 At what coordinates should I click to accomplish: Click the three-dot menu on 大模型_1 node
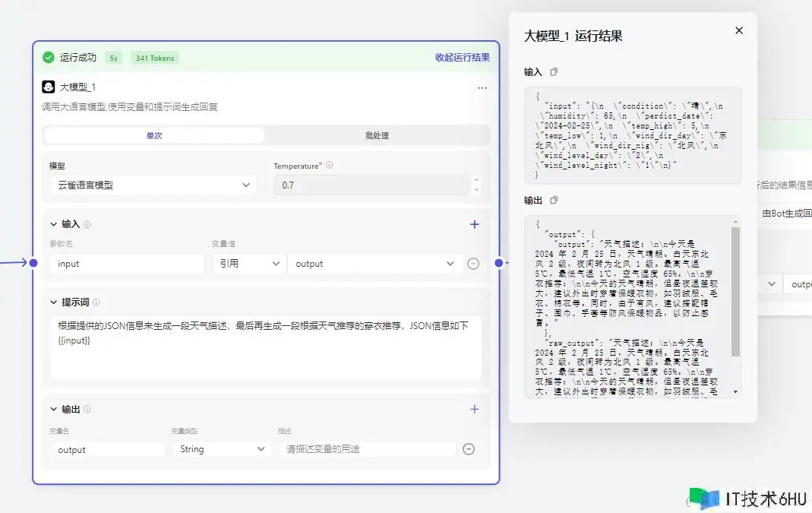tap(482, 88)
